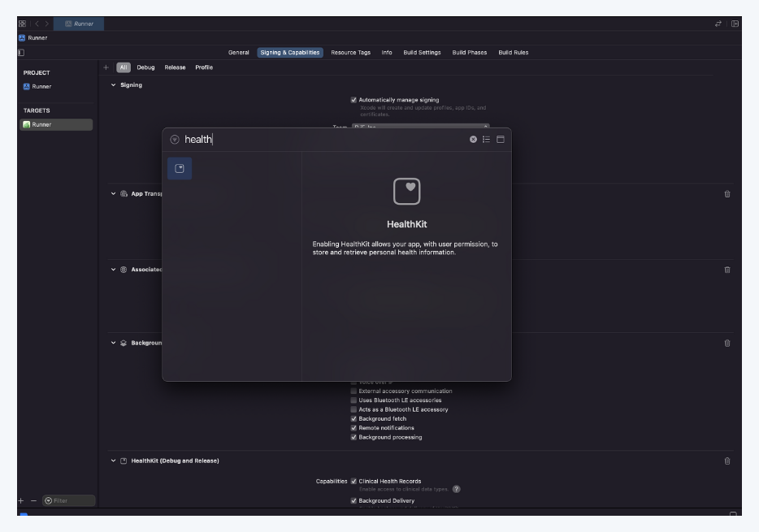Delete the Associated Domains capability via trash
The width and height of the screenshot is (759, 532).
[727, 270]
